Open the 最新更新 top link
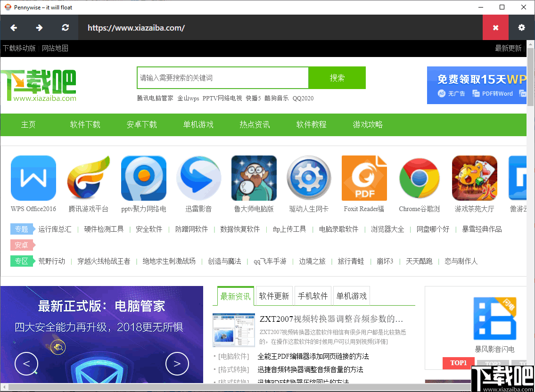Image resolution: width=535 pixels, height=392 pixels. (509, 48)
